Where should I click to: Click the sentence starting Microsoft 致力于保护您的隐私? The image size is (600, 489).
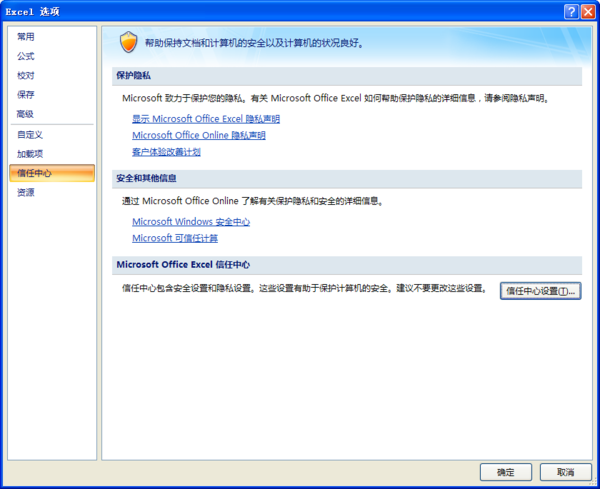point(336,98)
